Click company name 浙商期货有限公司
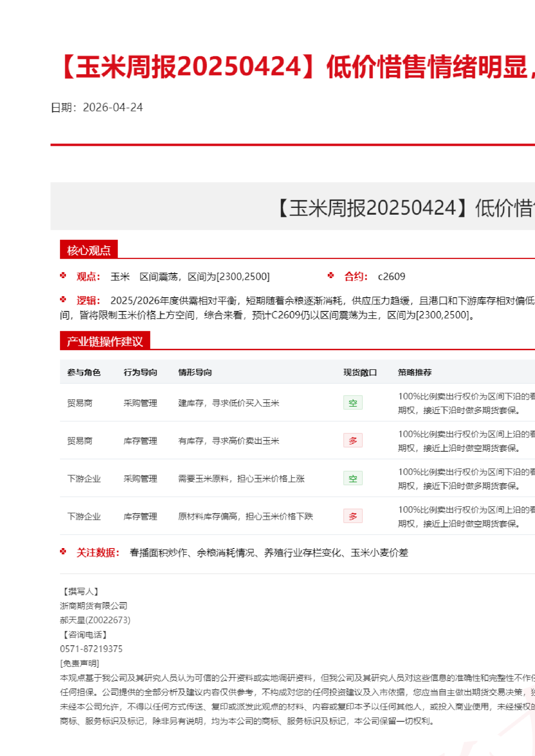Screen dimensions: 535x756 click(94, 606)
